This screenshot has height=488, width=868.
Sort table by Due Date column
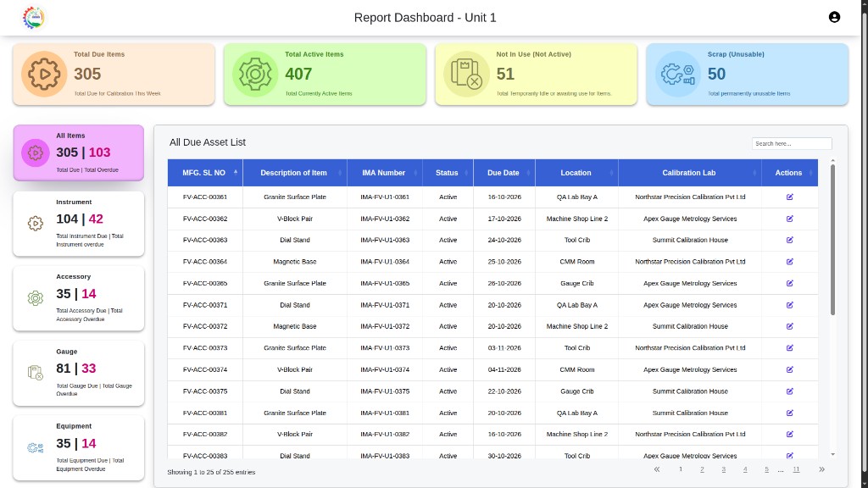click(x=504, y=173)
